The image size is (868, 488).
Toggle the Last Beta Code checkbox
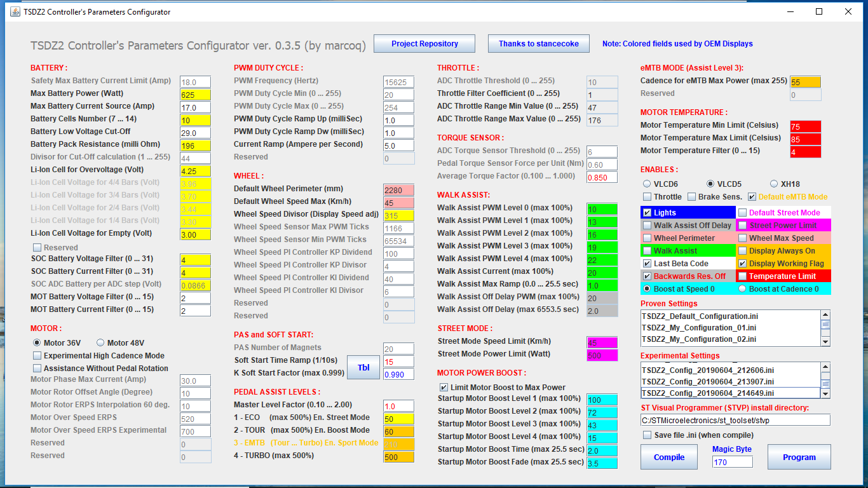(x=647, y=263)
